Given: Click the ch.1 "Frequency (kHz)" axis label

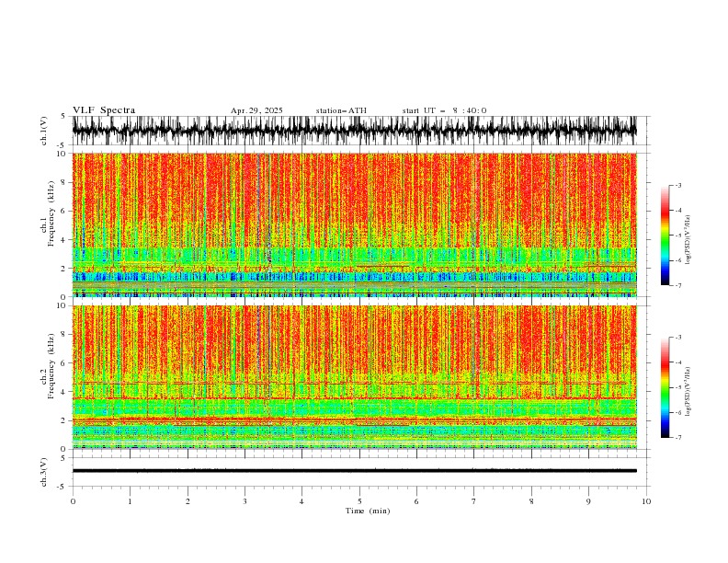Looking at the screenshot, I should point(51,213).
